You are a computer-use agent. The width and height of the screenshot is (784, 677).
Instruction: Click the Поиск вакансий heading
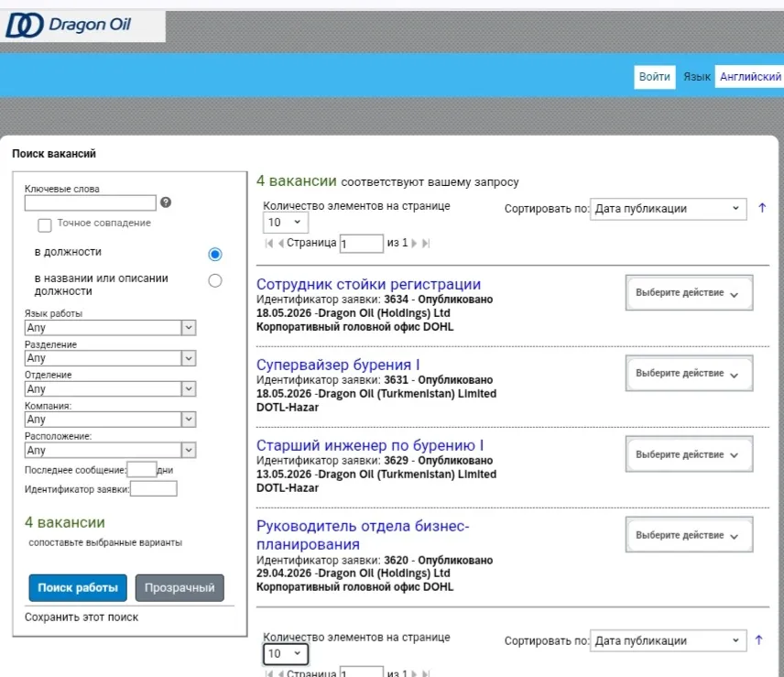[54, 154]
